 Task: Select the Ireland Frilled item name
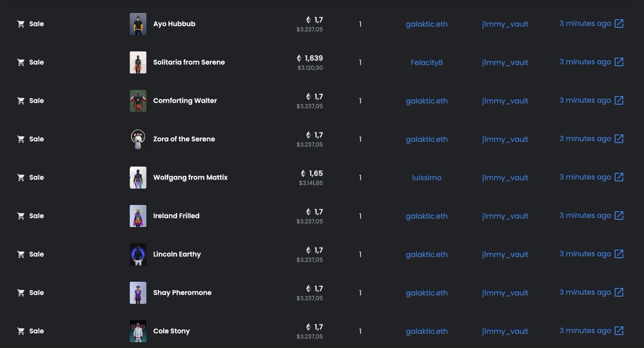(x=177, y=216)
